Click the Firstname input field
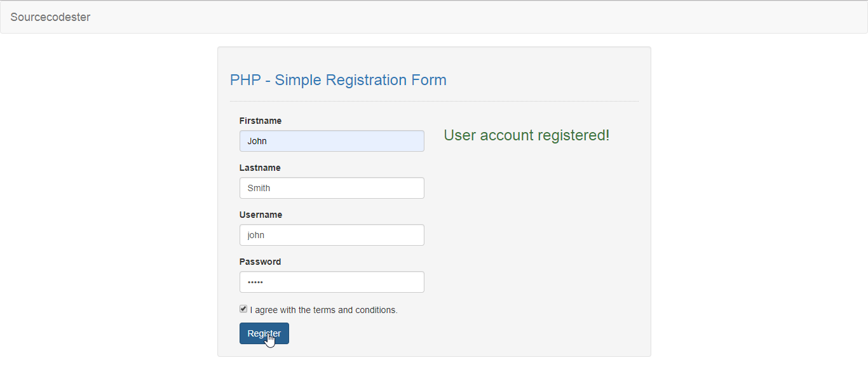This screenshot has height=381, width=868. coord(331,140)
